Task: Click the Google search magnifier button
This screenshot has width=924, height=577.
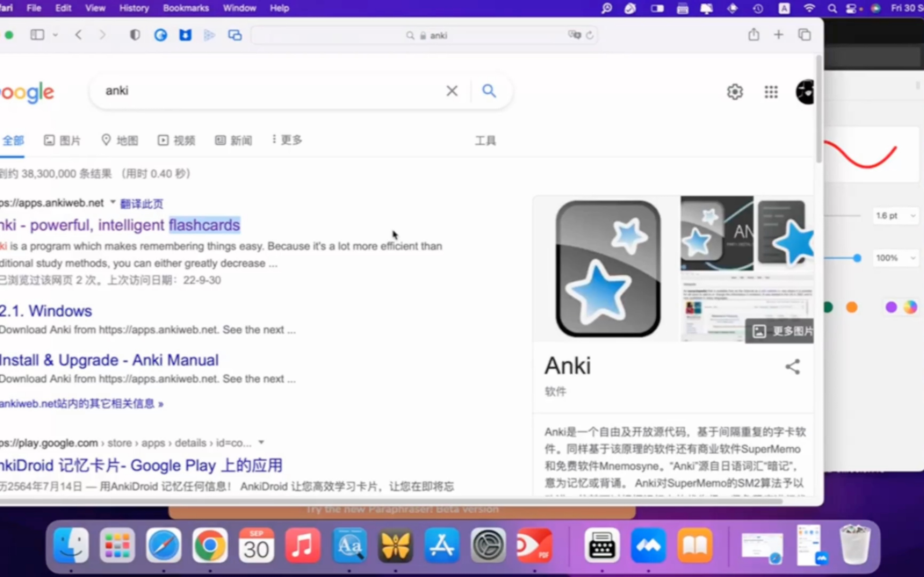Action: pos(489,91)
